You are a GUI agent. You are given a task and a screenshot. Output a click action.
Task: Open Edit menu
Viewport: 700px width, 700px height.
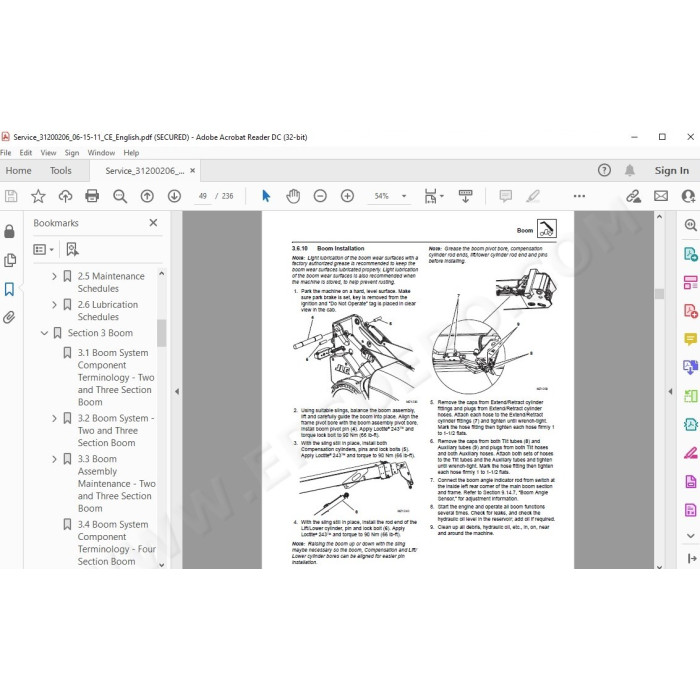(25, 153)
